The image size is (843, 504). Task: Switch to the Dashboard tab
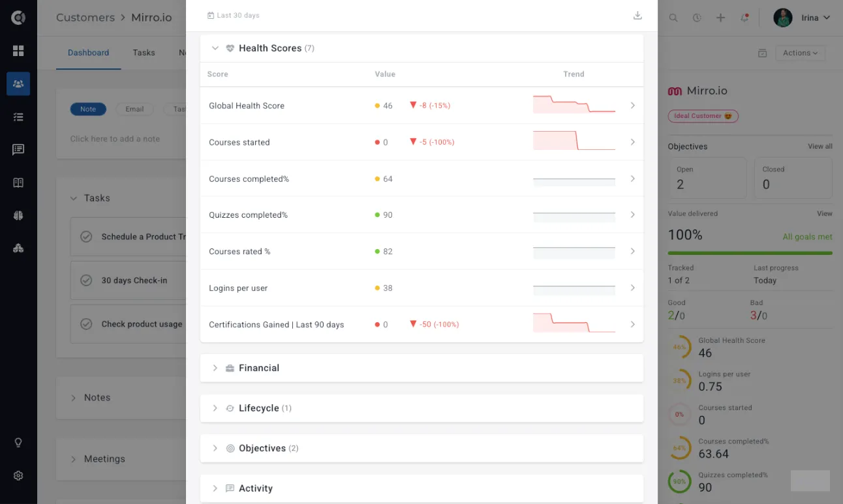coord(88,53)
